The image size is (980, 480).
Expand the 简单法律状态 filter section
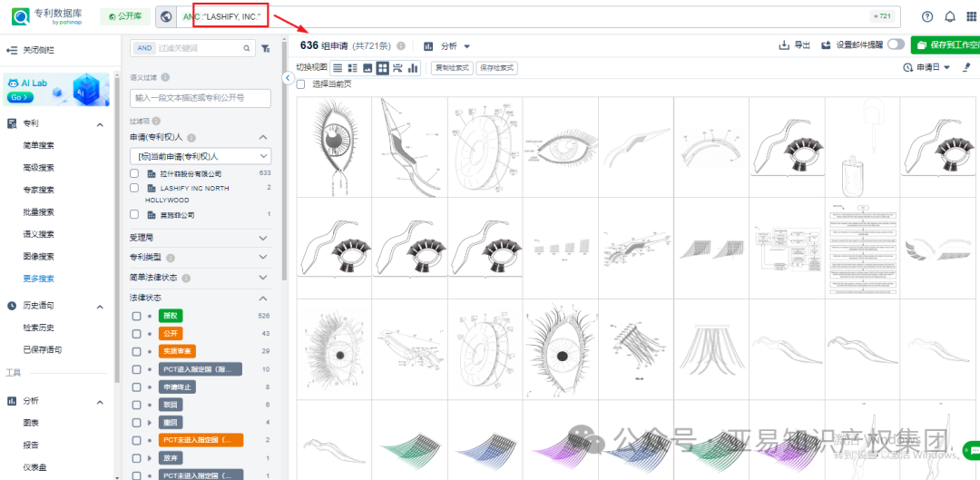pyautogui.click(x=263, y=279)
